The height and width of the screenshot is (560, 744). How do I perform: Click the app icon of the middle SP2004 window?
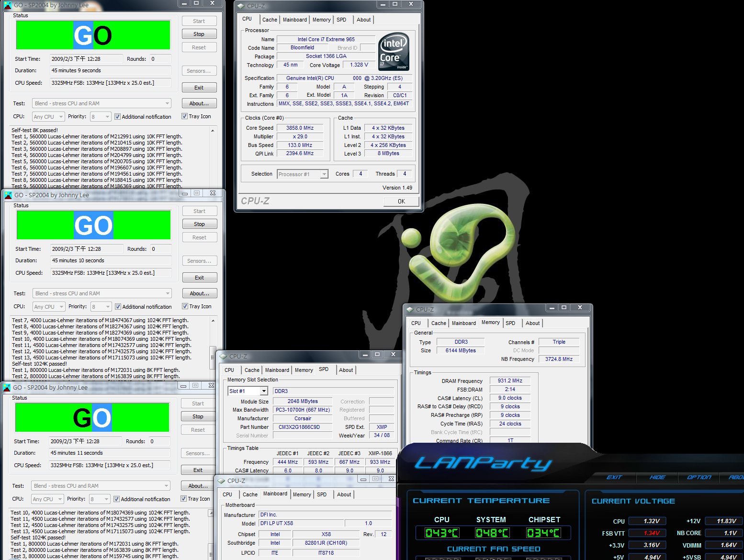[x=8, y=195]
